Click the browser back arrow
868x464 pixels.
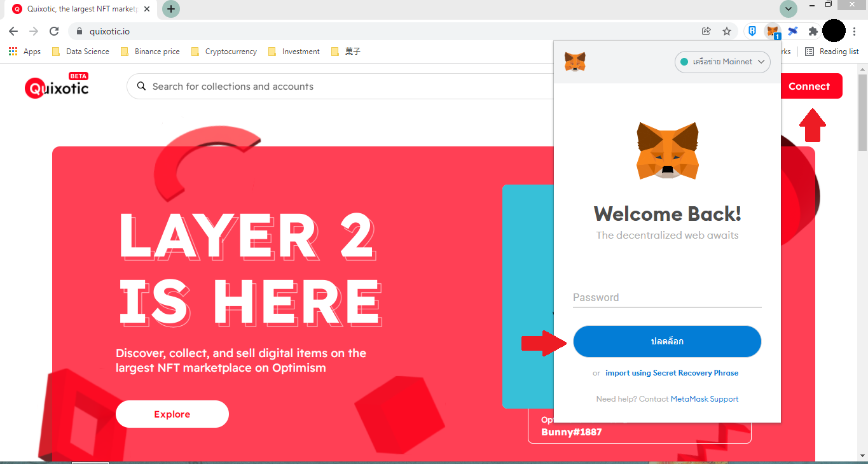point(13,31)
